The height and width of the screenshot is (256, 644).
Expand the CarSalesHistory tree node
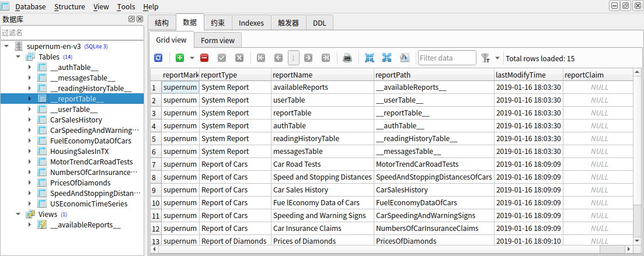pos(30,120)
